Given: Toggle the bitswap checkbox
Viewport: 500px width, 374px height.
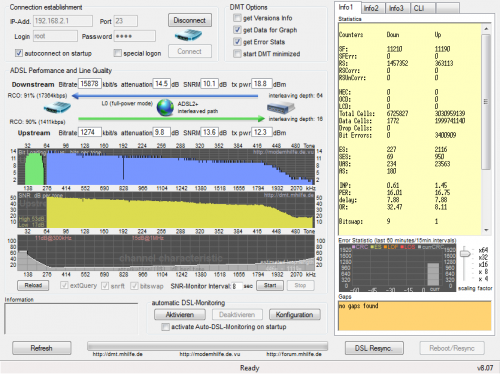Looking at the screenshot, I should coord(134,286).
